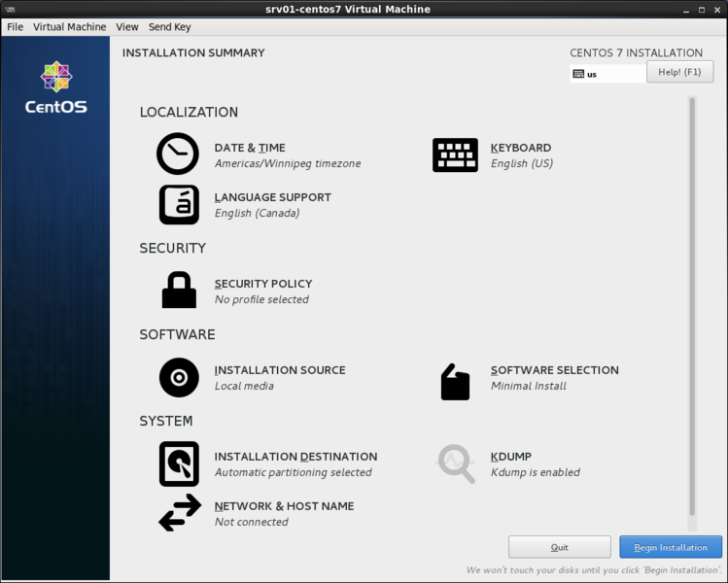
Task: Maximize the virtual machine window
Action: 702,10
